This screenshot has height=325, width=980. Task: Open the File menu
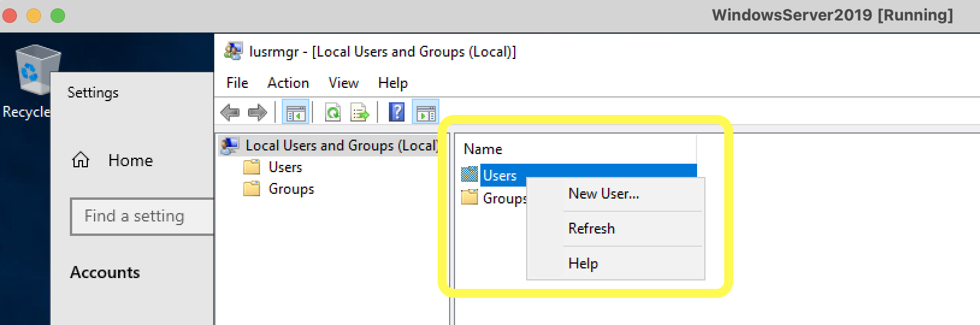coord(237,83)
